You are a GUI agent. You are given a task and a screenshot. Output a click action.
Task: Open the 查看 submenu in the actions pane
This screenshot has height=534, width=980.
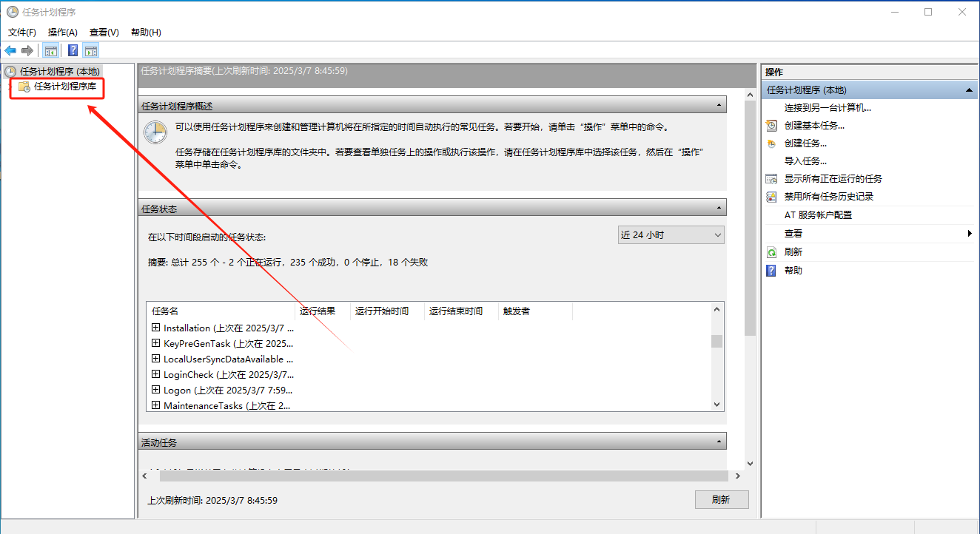point(869,234)
